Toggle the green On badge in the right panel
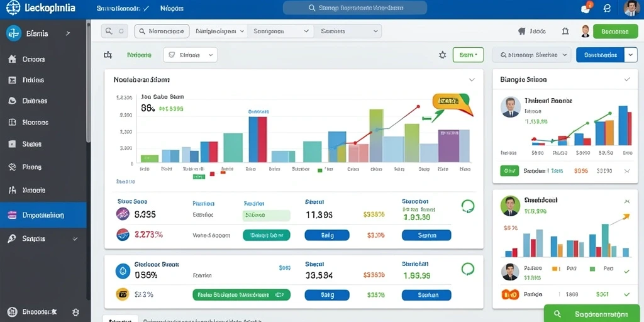This screenshot has height=322, width=644. [x=509, y=171]
